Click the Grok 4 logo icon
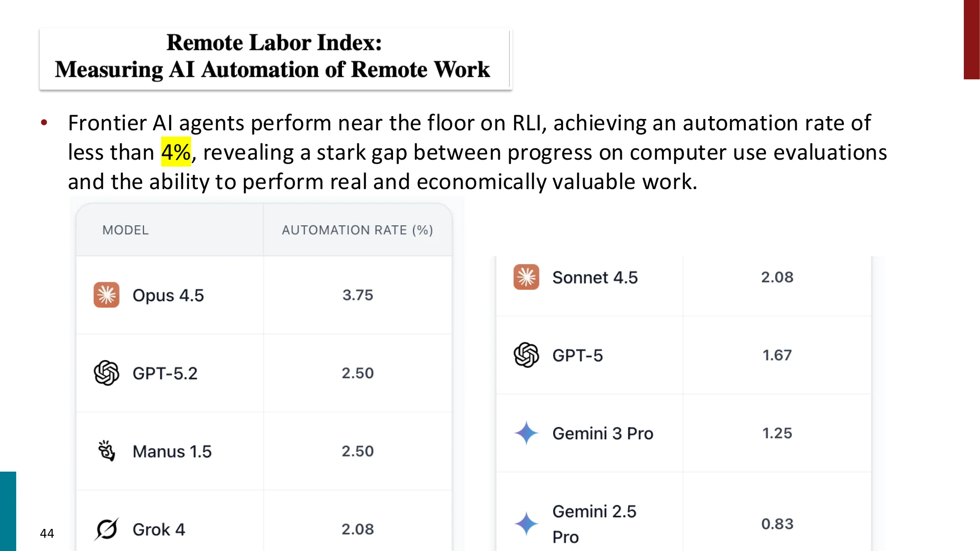Image resolution: width=980 pixels, height=551 pixels. pos(106,529)
